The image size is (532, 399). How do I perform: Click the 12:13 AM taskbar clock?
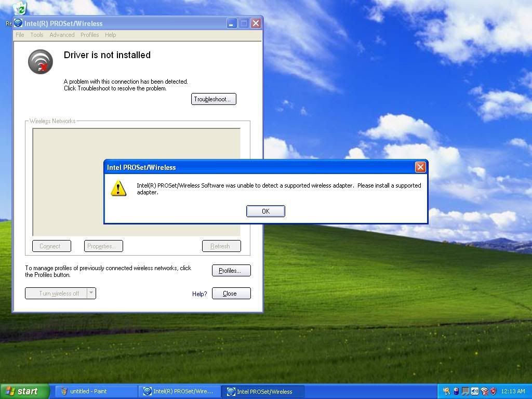tap(513, 391)
